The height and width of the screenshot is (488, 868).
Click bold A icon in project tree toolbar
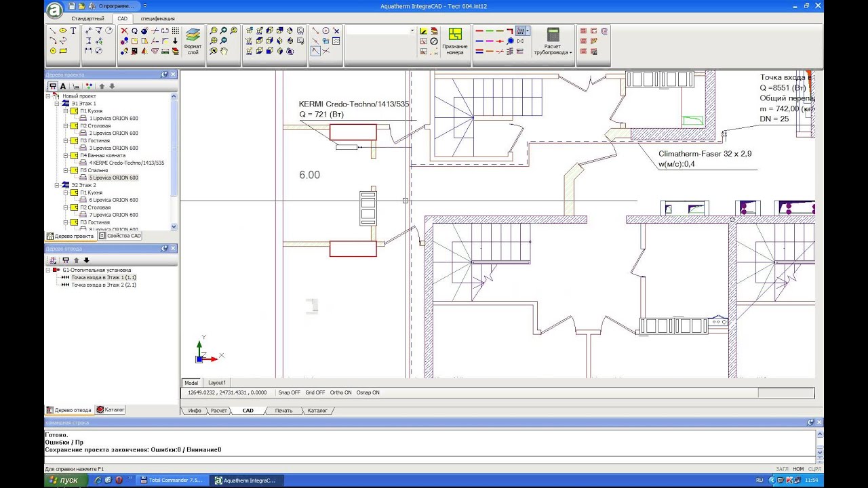coord(63,86)
